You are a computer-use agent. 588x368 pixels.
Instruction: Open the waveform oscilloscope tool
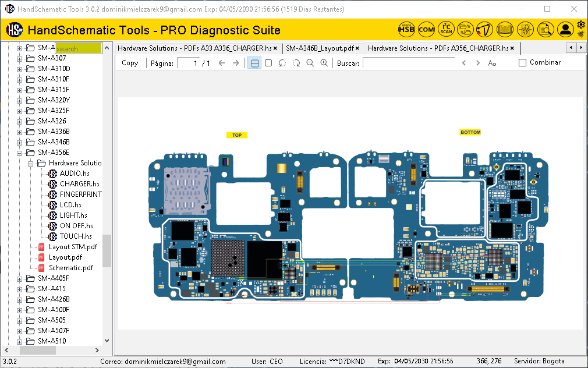[x=525, y=29]
